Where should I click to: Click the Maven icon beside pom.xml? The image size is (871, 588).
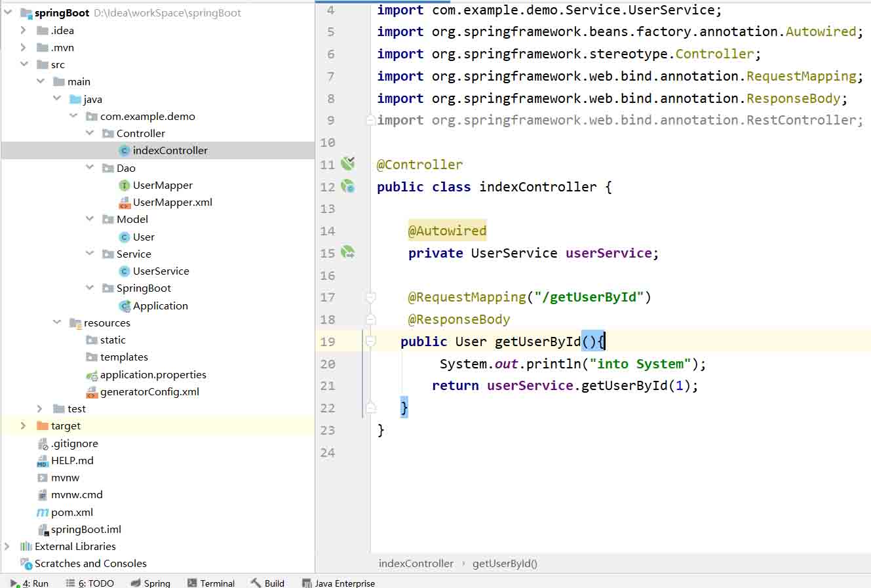coord(43,513)
